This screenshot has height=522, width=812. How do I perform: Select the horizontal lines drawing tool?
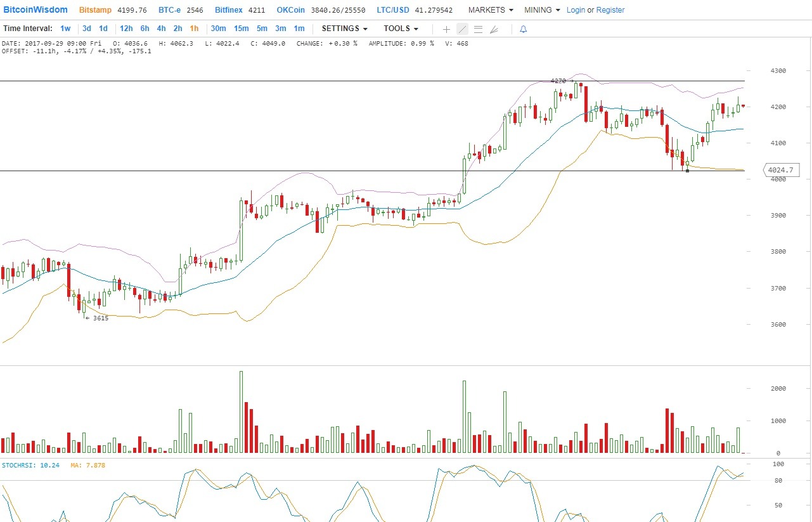point(478,29)
